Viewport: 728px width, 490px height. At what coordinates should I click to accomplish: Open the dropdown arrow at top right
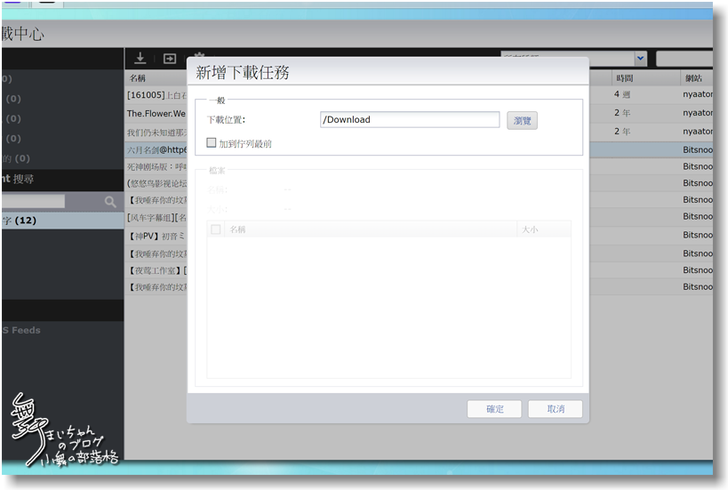pyautogui.click(x=640, y=59)
